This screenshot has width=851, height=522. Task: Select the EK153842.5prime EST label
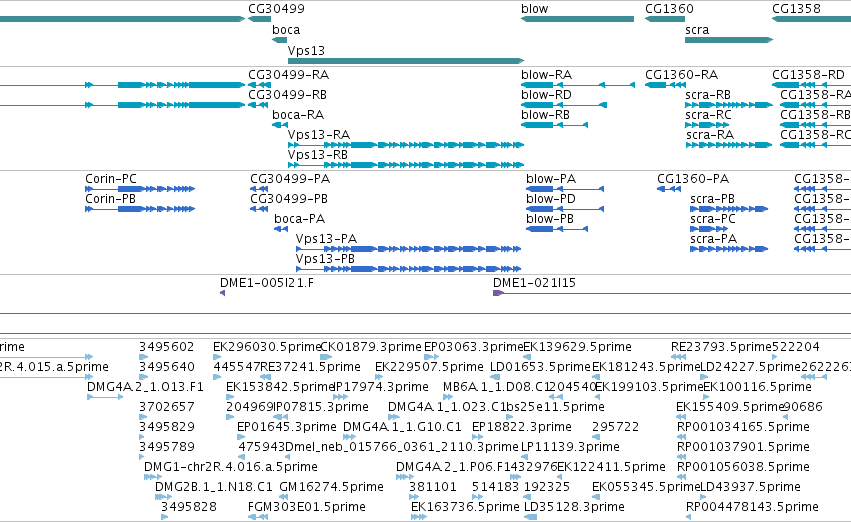coord(280,387)
